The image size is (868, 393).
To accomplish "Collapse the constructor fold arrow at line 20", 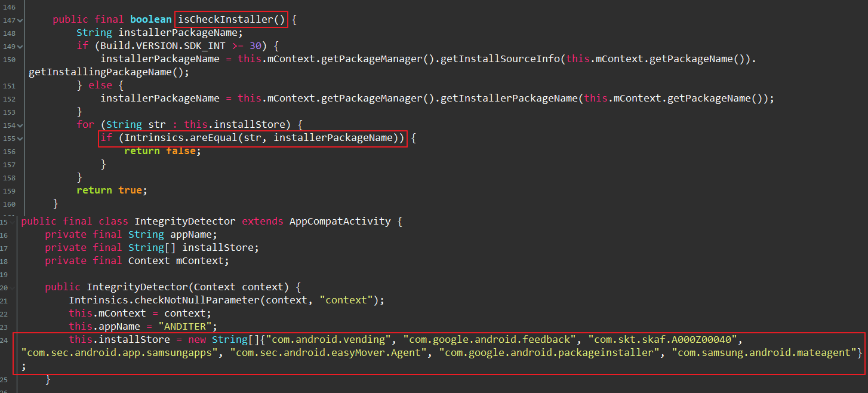I will 13,288.
